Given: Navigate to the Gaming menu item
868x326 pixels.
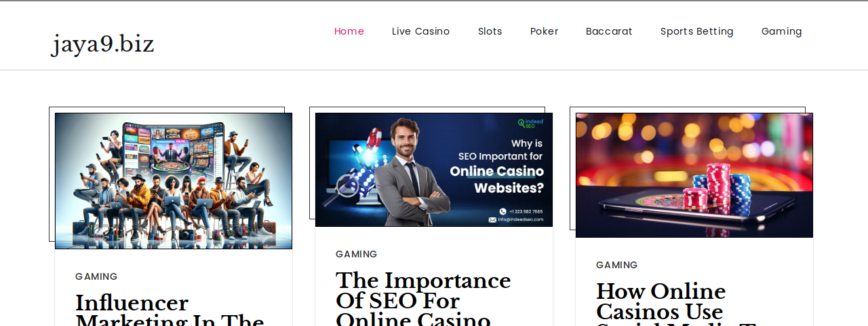Looking at the screenshot, I should (782, 31).
